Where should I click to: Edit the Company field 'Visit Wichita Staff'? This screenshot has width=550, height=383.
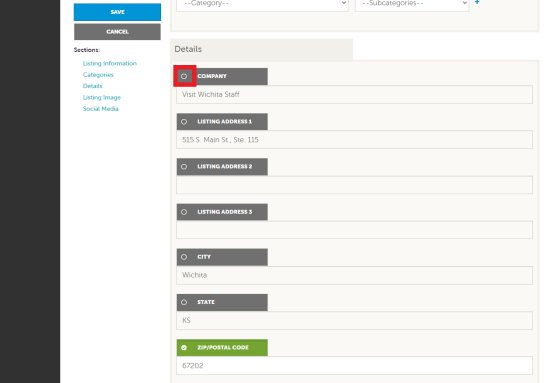click(x=354, y=94)
